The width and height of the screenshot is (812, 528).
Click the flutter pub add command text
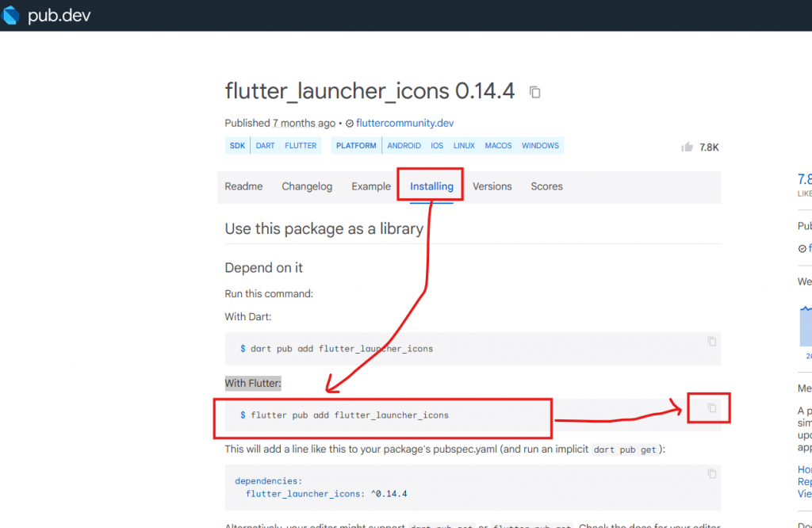point(349,415)
